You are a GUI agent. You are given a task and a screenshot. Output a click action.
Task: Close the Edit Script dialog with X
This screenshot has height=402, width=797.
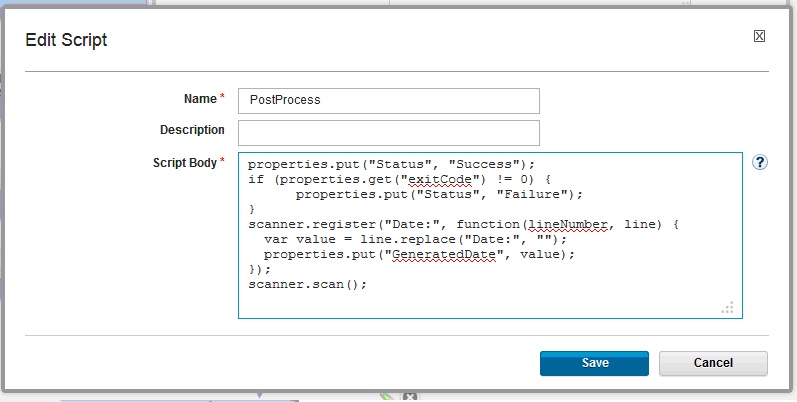[759, 36]
